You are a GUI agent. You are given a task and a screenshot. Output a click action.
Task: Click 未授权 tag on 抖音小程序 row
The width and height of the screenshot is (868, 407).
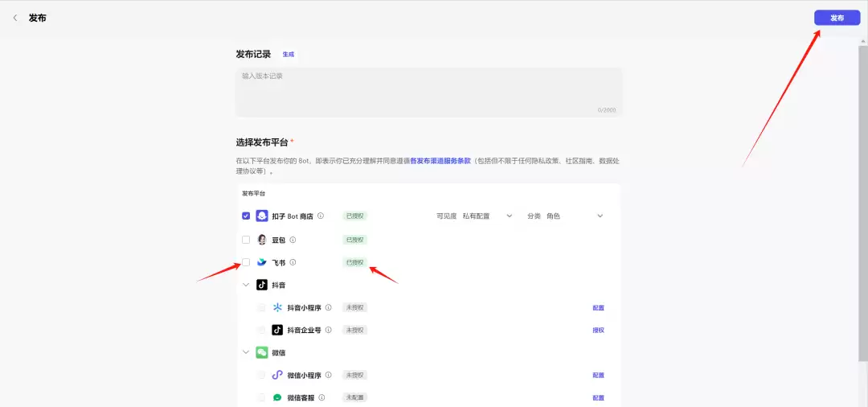pyautogui.click(x=355, y=307)
